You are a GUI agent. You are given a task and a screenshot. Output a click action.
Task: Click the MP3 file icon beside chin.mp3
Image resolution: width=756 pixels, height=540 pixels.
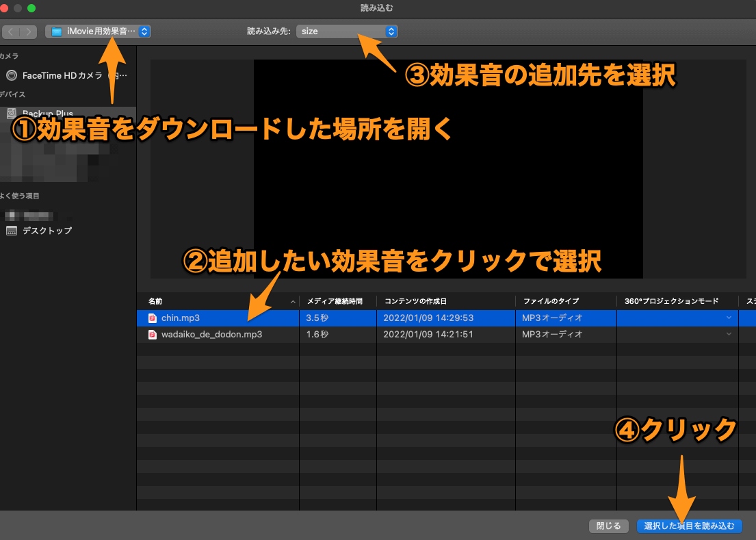pos(152,318)
